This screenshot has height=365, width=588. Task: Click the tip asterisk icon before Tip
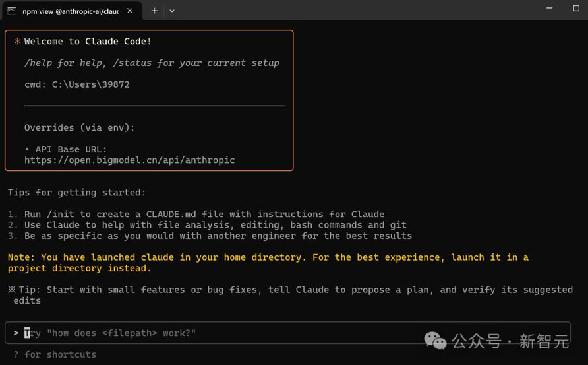click(12, 290)
